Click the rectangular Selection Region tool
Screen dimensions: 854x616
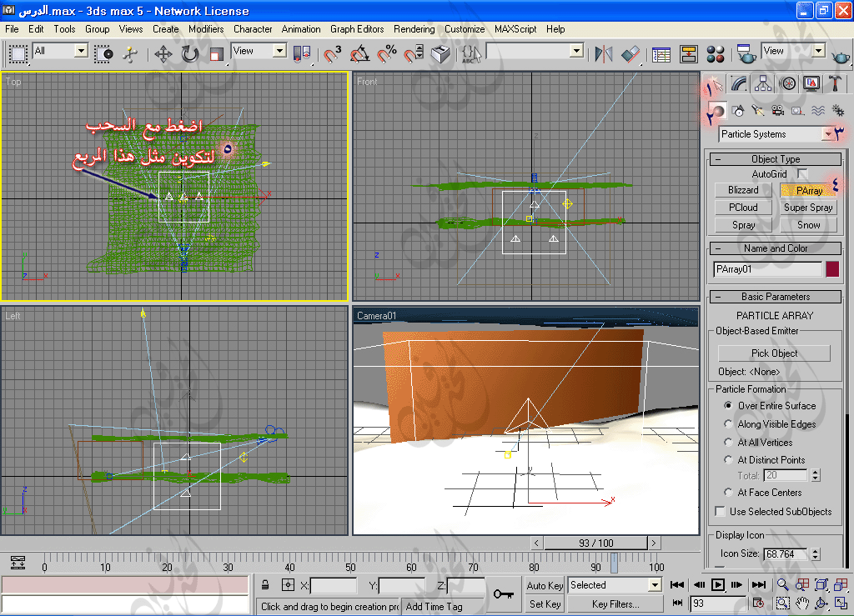tap(18, 54)
